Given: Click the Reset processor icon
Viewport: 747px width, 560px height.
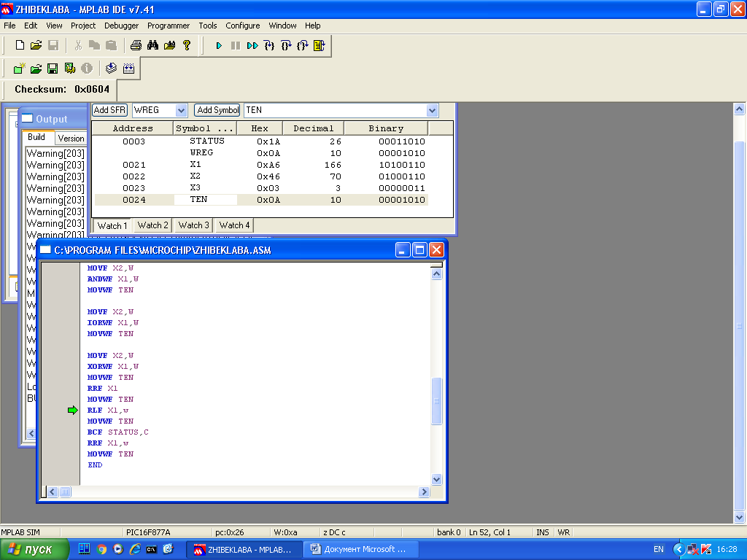Looking at the screenshot, I should coord(320,46).
